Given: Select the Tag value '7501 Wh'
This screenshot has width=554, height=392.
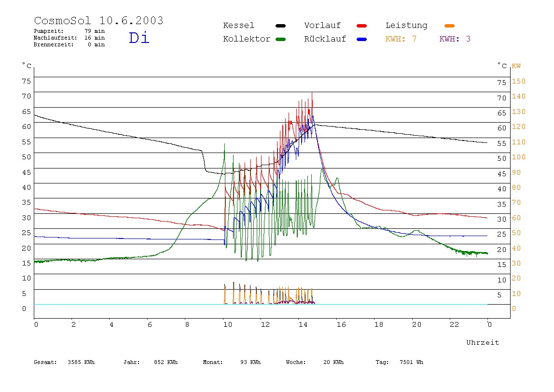Looking at the screenshot, I should (x=411, y=362).
